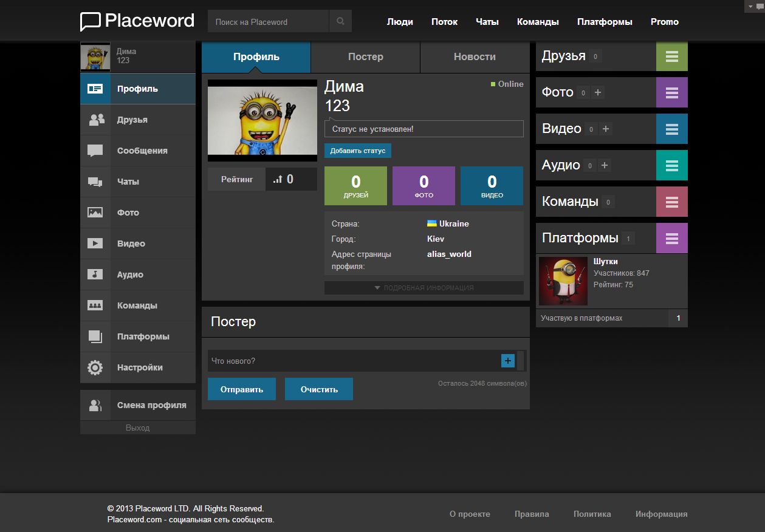765x532 pixels.
Task: Click the Участвую в платформах row
Action: (612, 318)
